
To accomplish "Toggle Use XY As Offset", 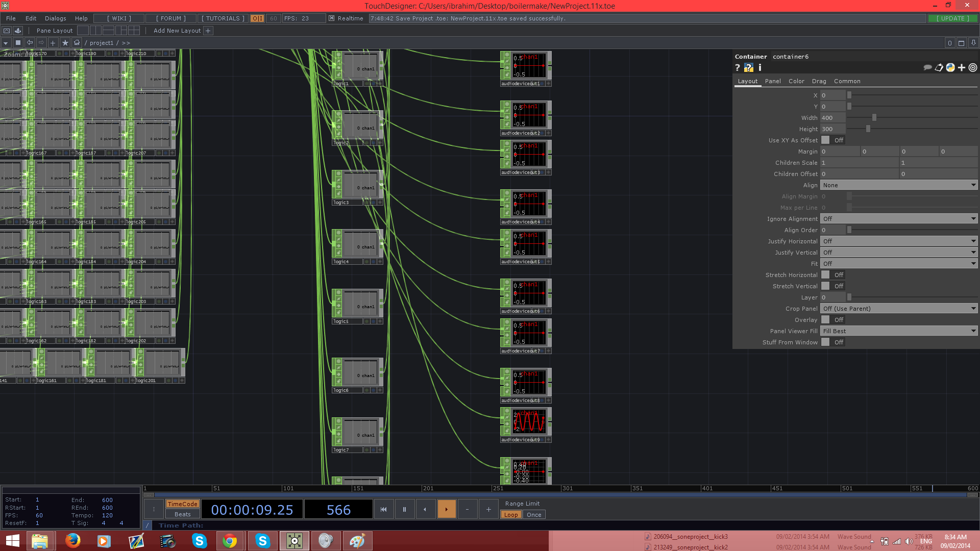I will coord(825,140).
